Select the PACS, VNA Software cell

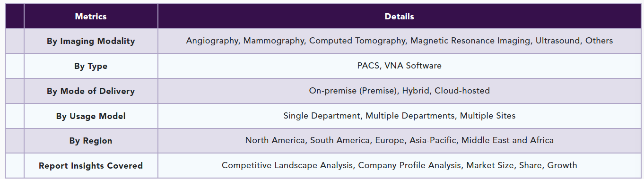click(399, 66)
